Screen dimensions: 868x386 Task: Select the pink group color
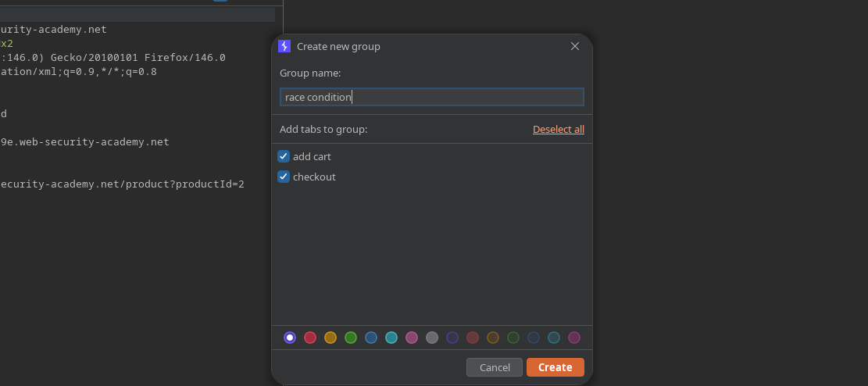[x=412, y=338]
